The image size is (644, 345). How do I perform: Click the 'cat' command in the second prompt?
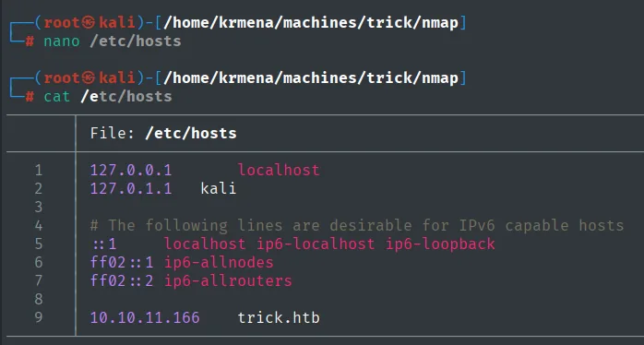pyautogui.click(x=57, y=97)
